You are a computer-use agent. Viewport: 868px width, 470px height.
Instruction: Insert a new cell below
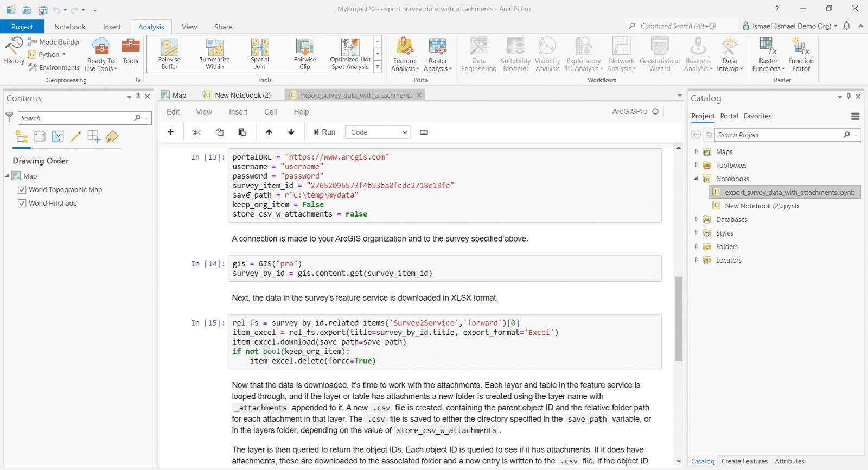coord(170,132)
